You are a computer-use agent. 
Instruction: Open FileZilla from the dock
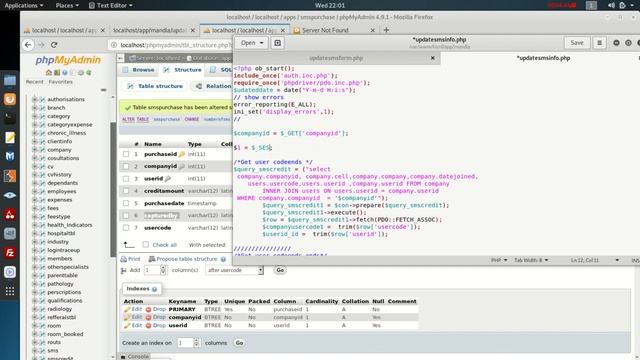[x=10, y=253]
